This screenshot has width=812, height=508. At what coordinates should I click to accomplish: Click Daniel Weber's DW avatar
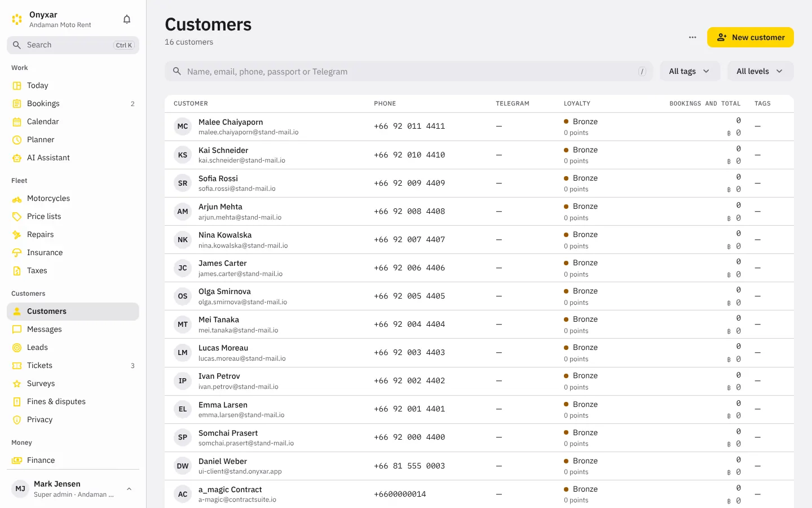coord(183,466)
